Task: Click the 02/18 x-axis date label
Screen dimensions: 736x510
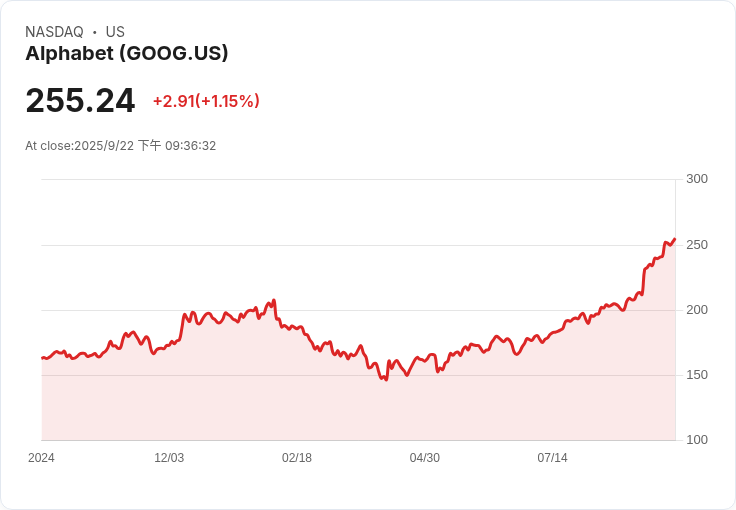Action: point(297,458)
